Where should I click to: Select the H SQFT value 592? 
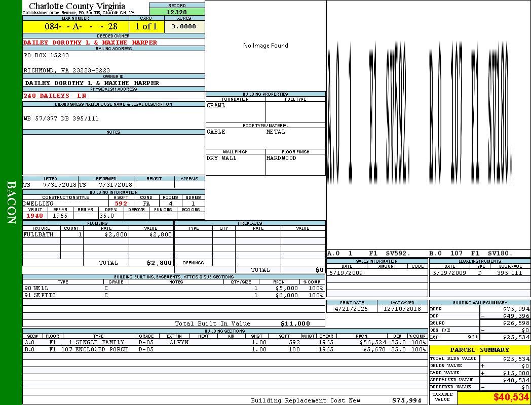[x=121, y=204]
